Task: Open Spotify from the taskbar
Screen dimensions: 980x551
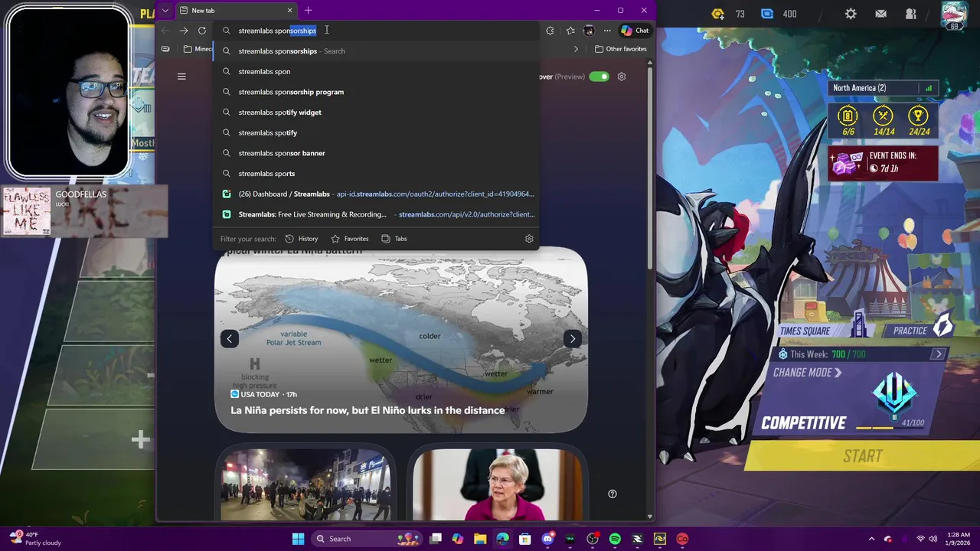Action: 615,539
